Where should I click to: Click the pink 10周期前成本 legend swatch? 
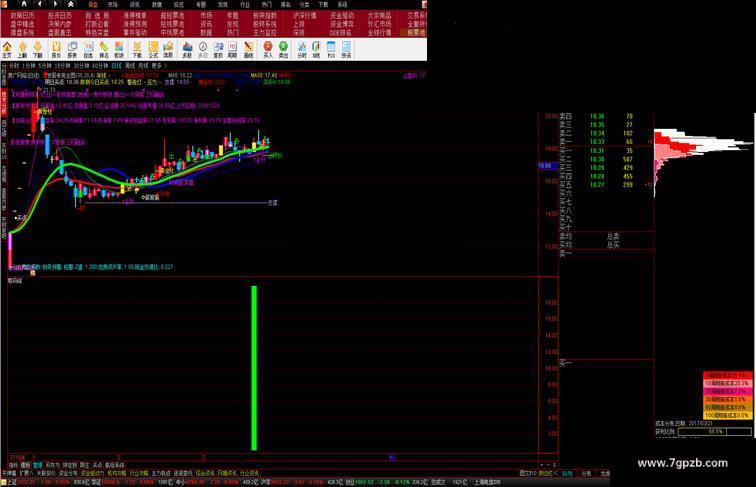pos(727,383)
